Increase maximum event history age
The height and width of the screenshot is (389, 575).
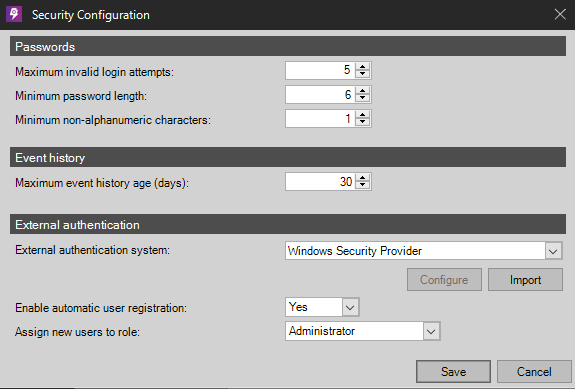pyautogui.click(x=363, y=178)
